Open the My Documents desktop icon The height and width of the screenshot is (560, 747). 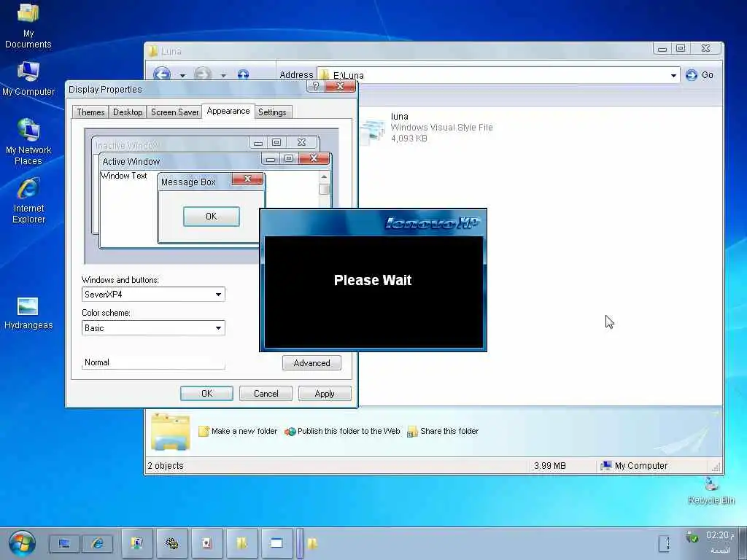tap(28, 27)
